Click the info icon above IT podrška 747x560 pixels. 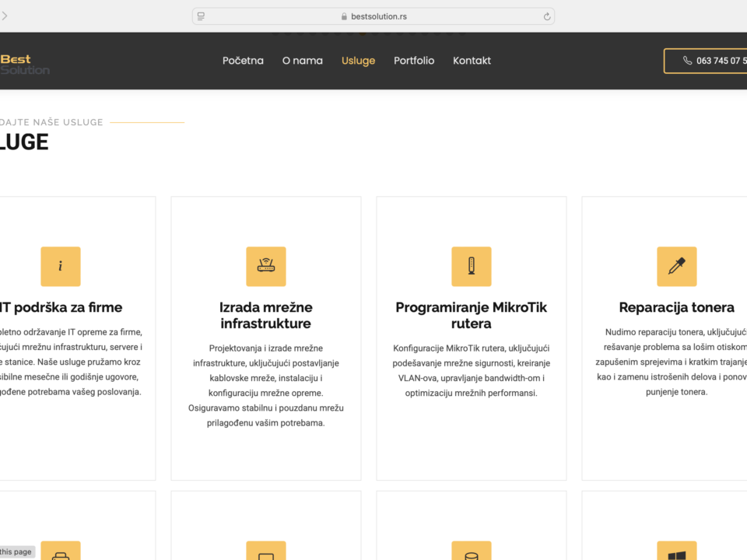tap(61, 267)
